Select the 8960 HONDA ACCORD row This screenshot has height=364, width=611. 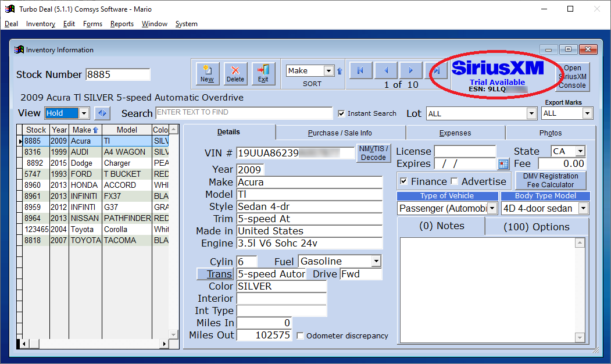96,185
